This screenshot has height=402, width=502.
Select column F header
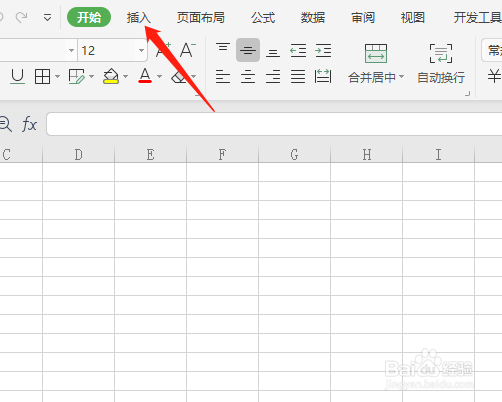click(222, 154)
